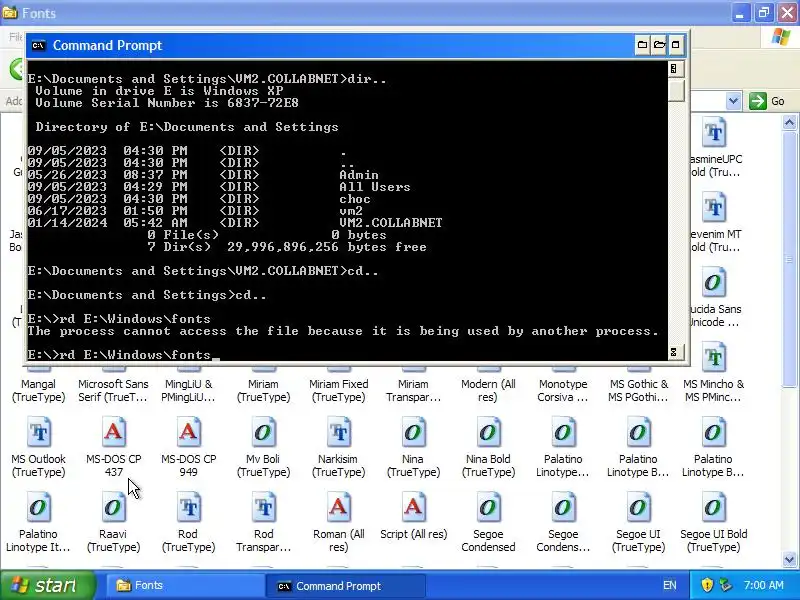
Task: Click the network tray icon next to clock
Action: click(725, 585)
